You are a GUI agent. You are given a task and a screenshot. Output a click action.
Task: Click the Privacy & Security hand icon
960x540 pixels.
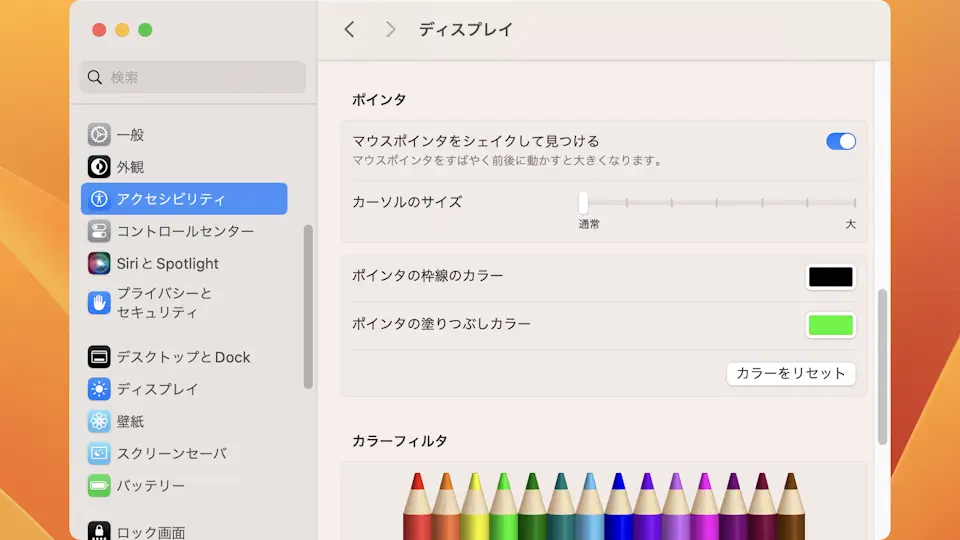coord(99,303)
